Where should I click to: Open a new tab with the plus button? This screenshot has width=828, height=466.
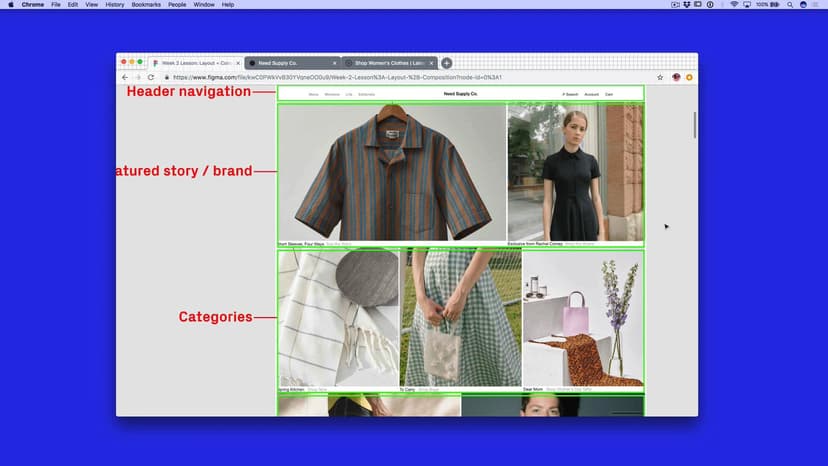click(x=447, y=63)
